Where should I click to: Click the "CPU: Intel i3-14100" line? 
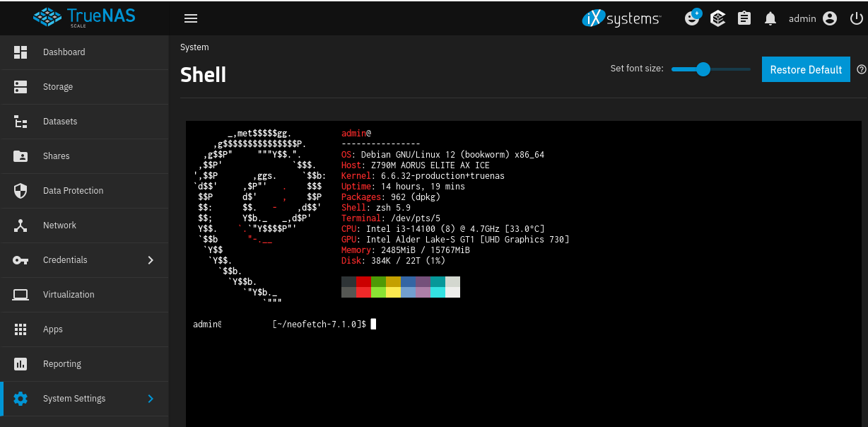pyautogui.click(x=442, y=228)
